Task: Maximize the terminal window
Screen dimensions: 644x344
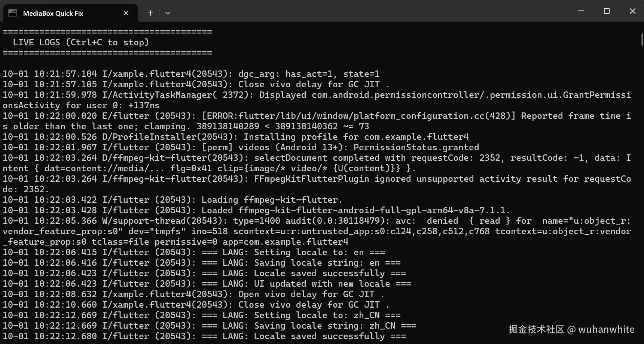Action: [x=607, y=11]
